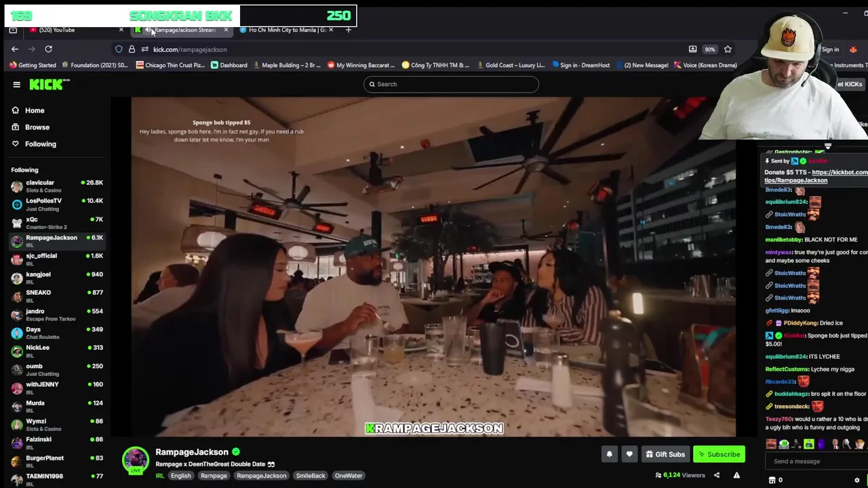Open sjc_official channel in sidebar
The image size is (868, 488).
(57, 259)
